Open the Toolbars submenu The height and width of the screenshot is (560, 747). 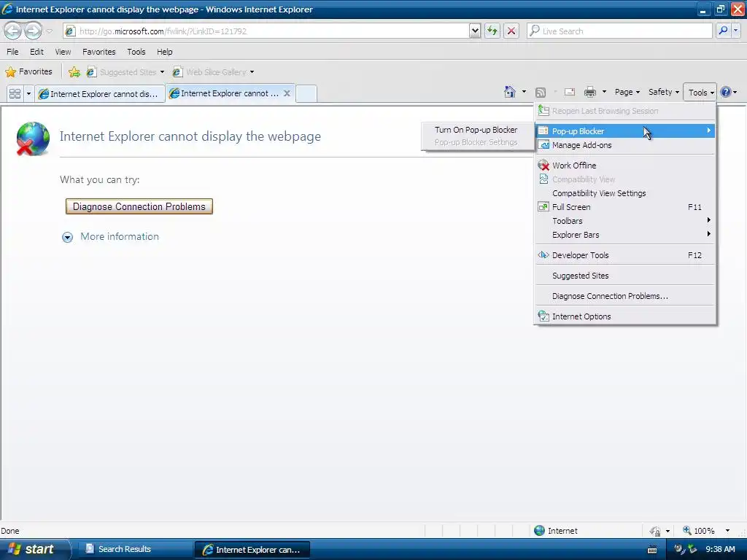pyautogui.click(x=625, y=220)
